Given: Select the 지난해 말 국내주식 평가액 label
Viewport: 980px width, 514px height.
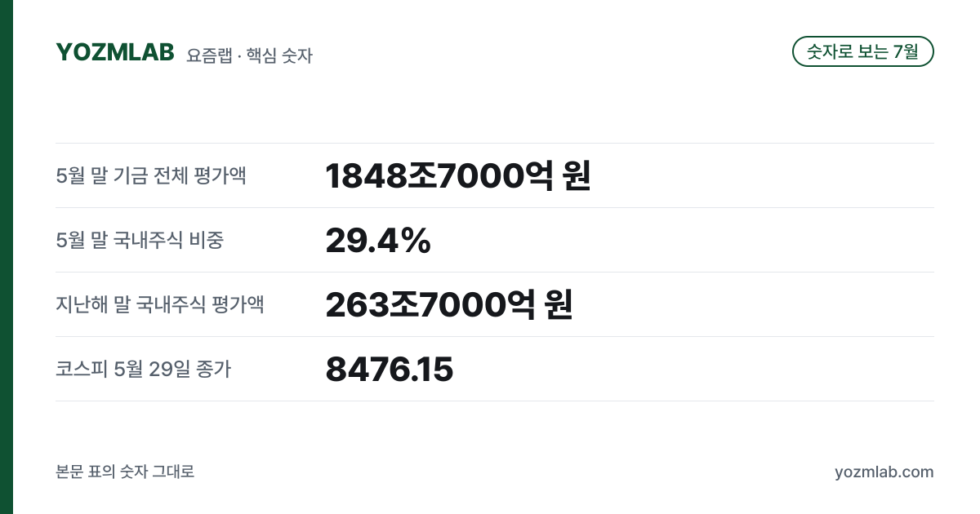Looking at the screenshot, I should point(160,304).
